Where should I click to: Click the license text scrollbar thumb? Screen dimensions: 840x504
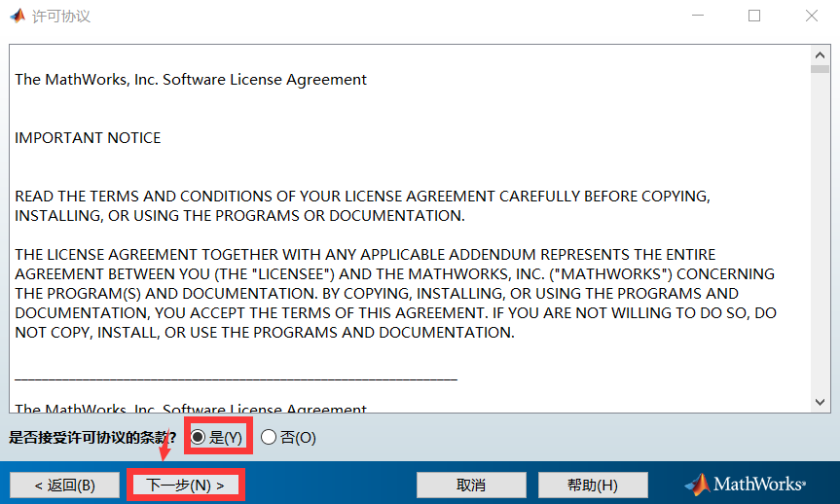[820, 69]
